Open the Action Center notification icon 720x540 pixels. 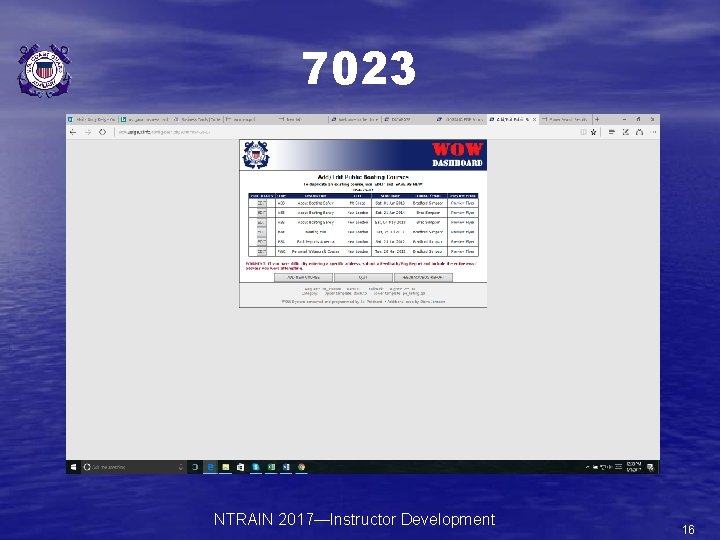tap(651, 467)
